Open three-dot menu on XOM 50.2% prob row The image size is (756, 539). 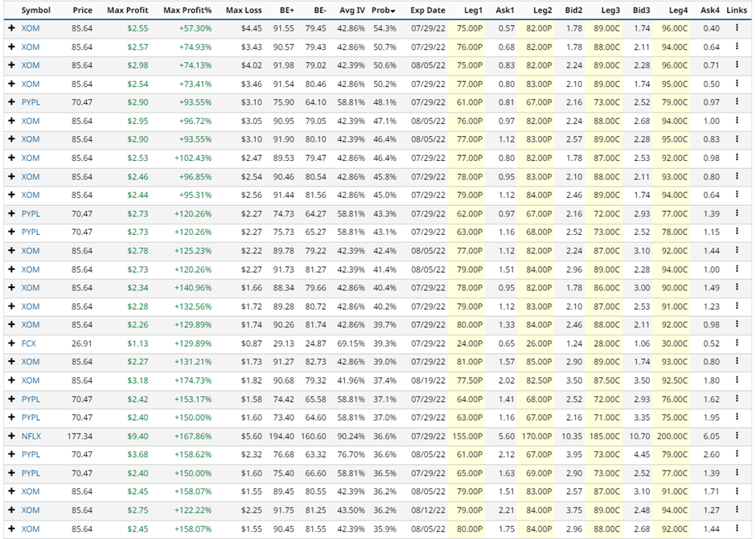click(737, 84)
